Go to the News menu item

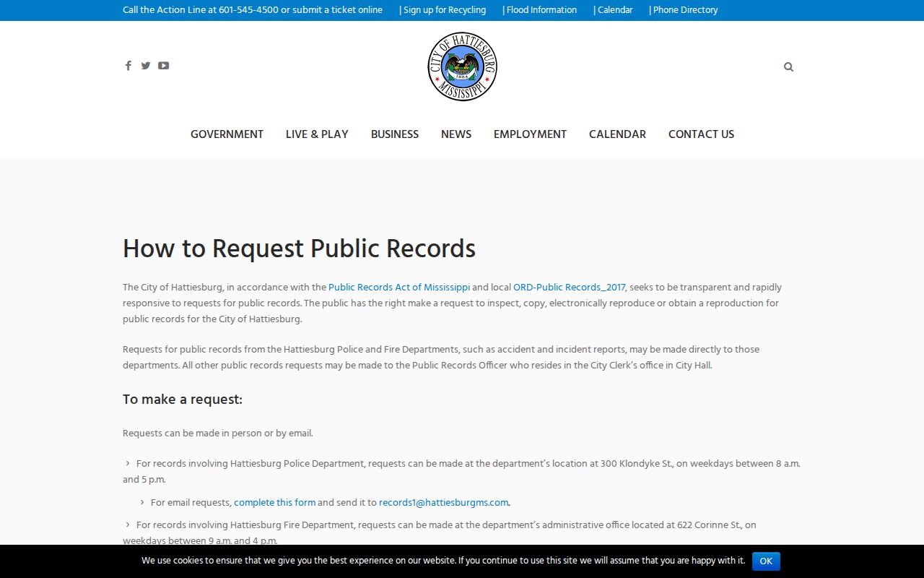click(x=456, y=134)
